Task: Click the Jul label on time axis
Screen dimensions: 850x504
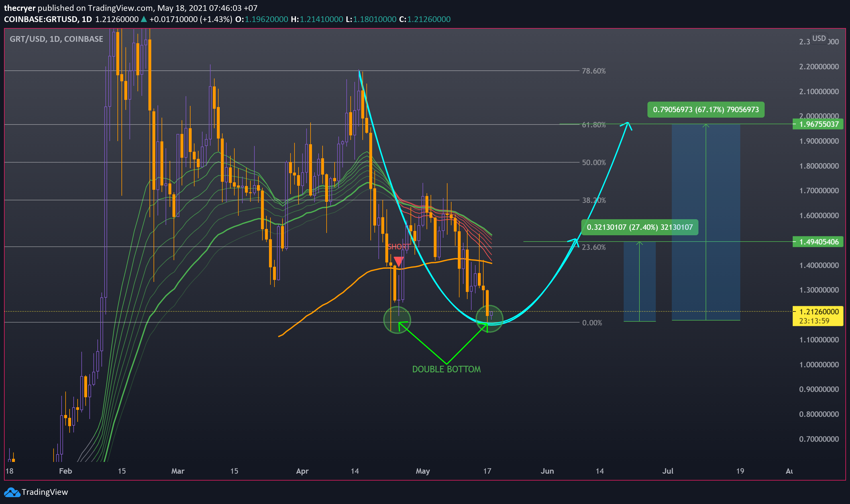Action: (668, 471)
